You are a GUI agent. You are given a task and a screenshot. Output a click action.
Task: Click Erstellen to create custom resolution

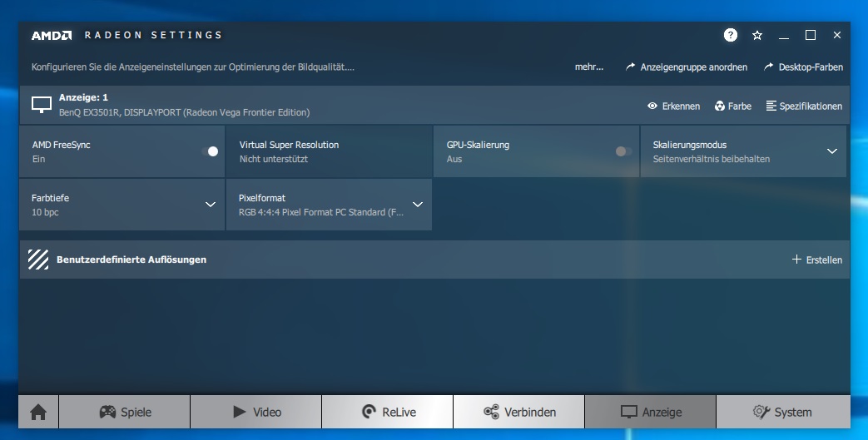[824, 260]
